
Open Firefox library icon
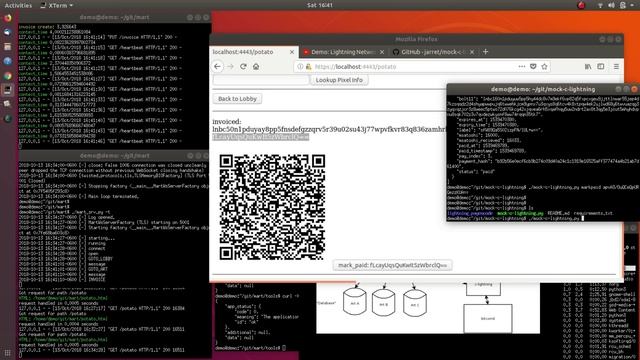point(588,67)
